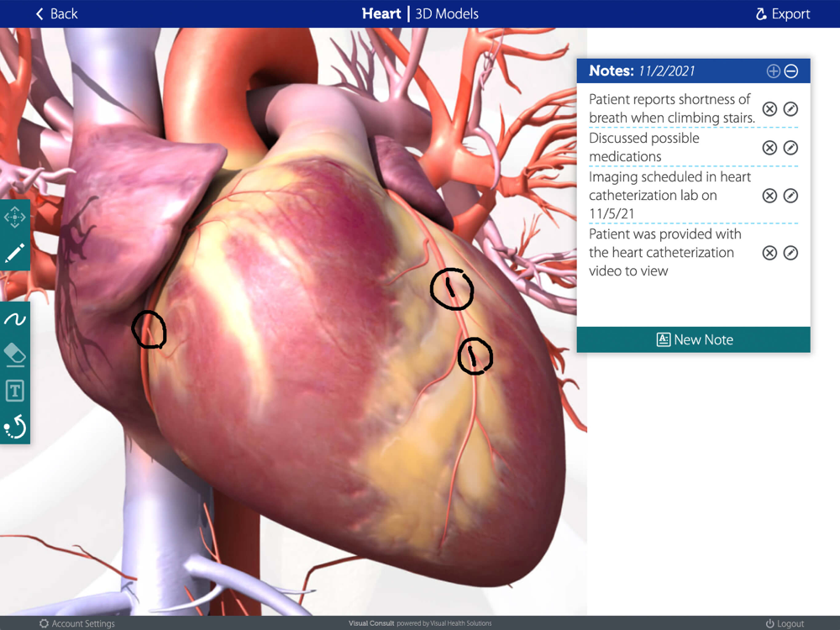
Task: Edit the heart catheterization video note
Action: click(x=790, y=253)
